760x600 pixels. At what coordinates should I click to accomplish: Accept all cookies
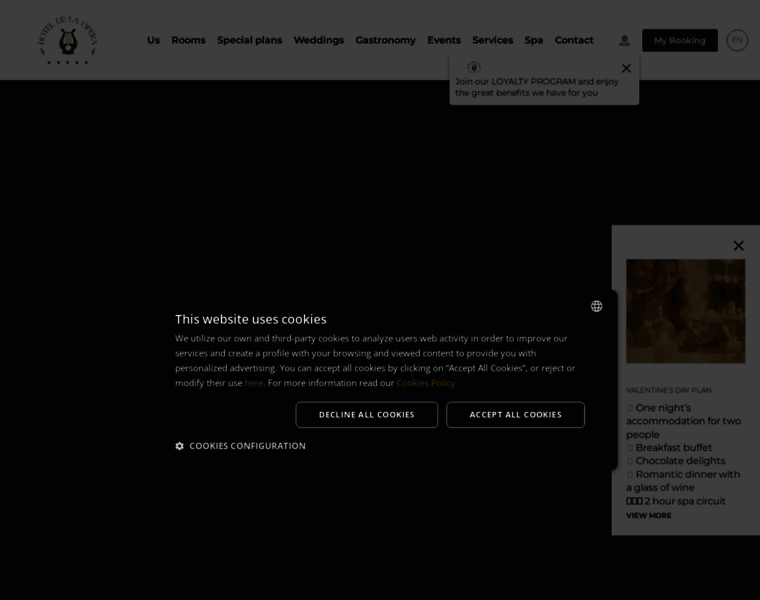pos(515,415)
